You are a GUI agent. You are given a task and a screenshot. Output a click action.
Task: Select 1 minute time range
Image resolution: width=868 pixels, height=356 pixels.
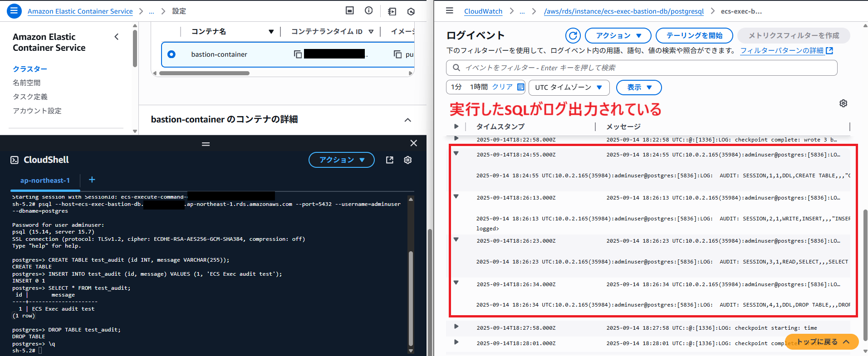pos(456,87)
